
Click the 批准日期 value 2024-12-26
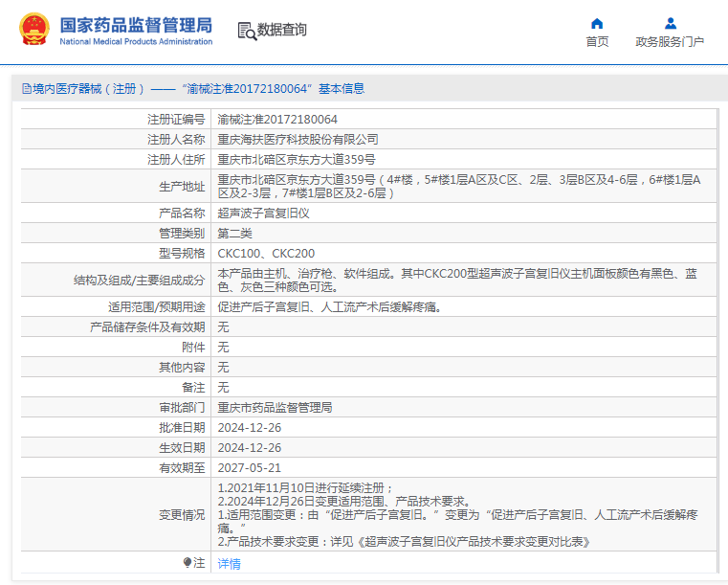[250, 427]
